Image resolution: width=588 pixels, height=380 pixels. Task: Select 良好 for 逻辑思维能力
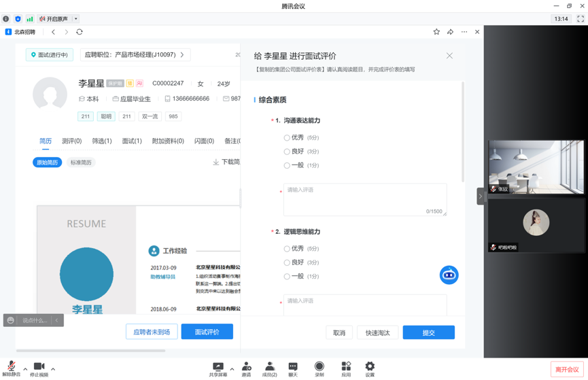coord(287,262)
